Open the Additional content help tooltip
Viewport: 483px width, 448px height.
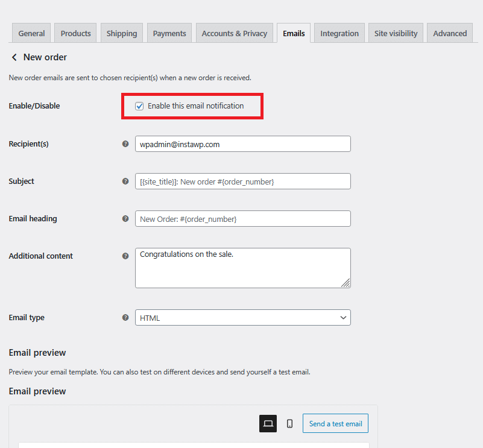click(x=125, y=256)
